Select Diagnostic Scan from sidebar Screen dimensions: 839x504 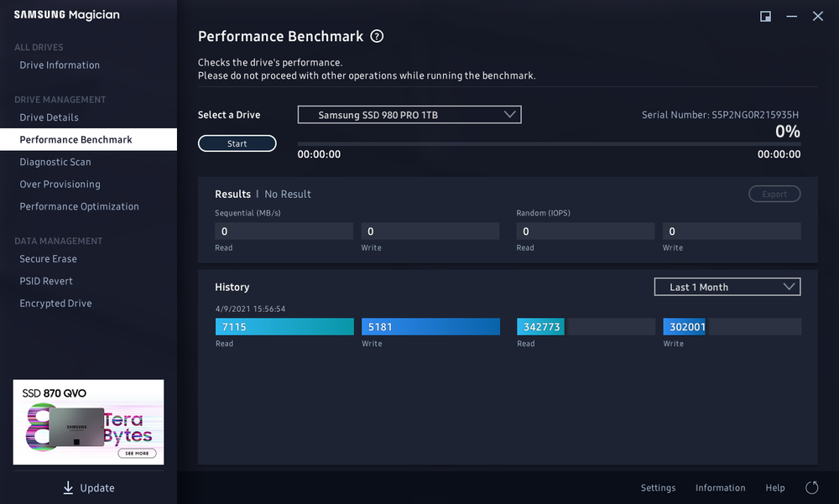click(55, 162)
